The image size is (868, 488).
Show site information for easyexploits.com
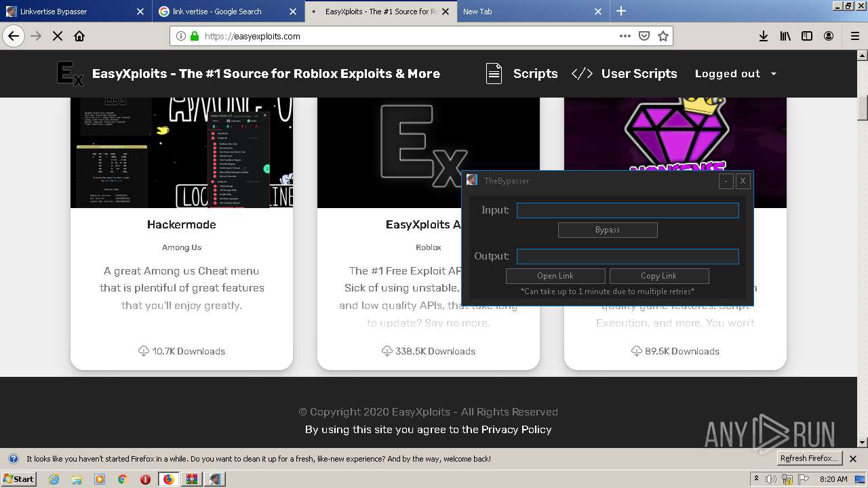point(180,36)
